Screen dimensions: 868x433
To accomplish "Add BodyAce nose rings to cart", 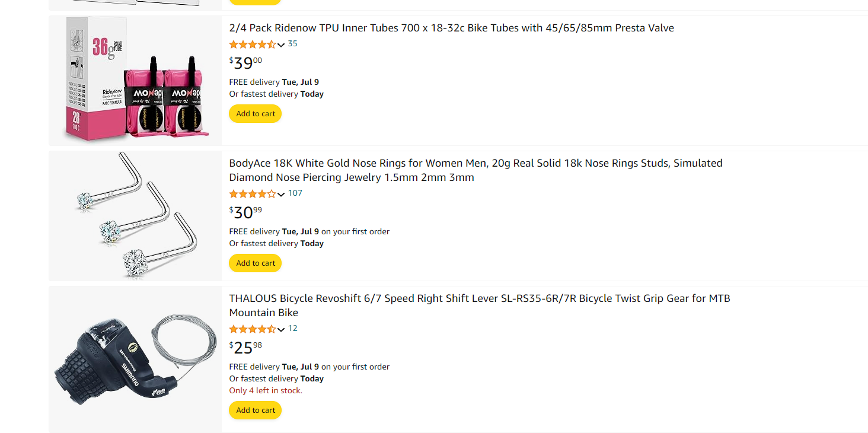I will tap(256, 263).
